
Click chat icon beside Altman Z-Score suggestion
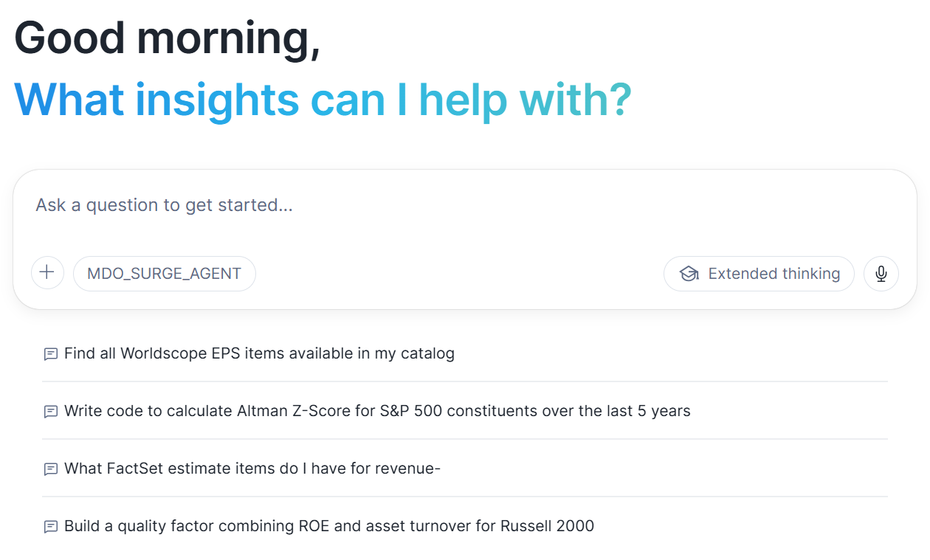[x=51, y=412]
